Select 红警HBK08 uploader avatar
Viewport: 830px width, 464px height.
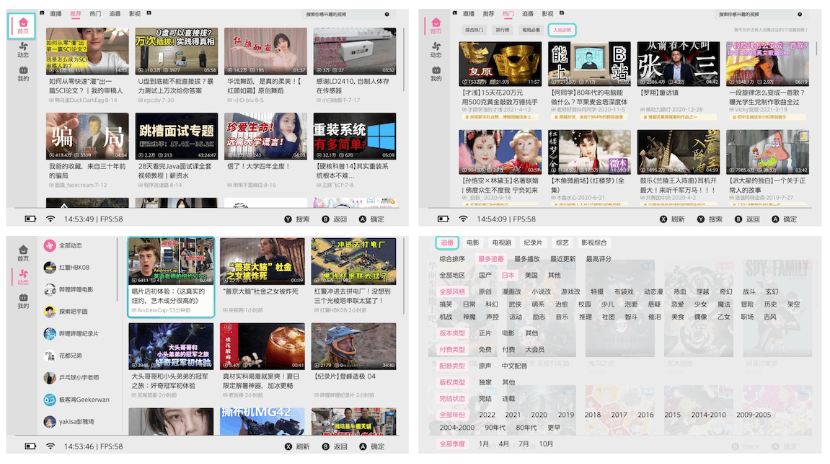(x=48, y=267)
